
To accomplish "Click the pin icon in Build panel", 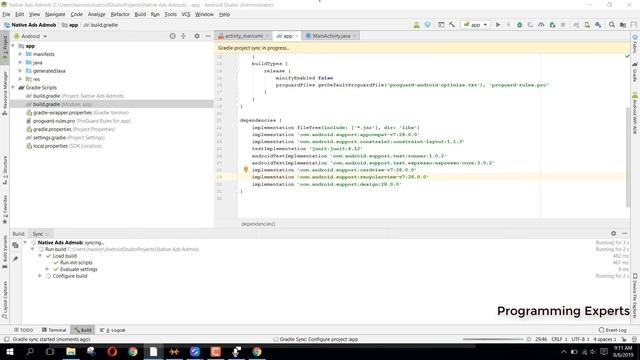I will coord(16,259).
